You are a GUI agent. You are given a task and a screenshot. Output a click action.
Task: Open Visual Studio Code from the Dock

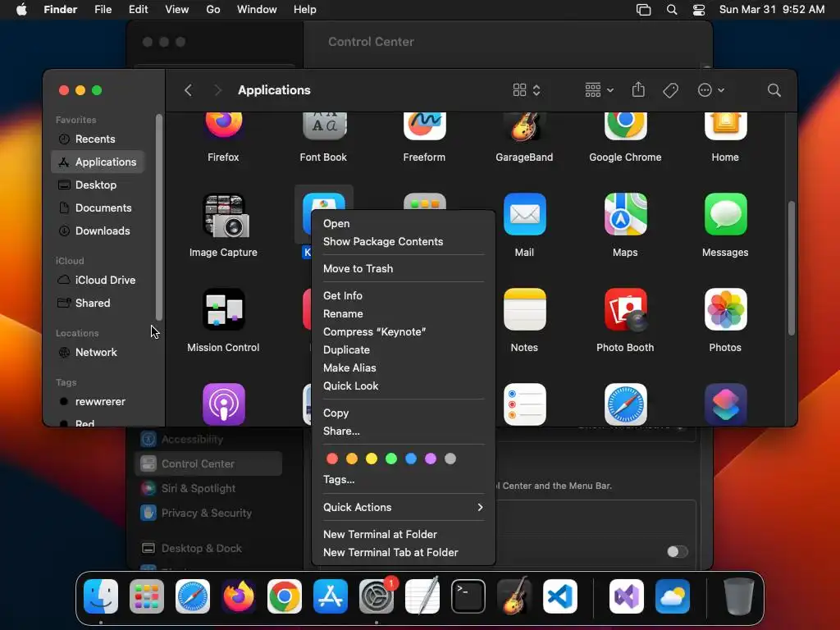pos(559,596)
